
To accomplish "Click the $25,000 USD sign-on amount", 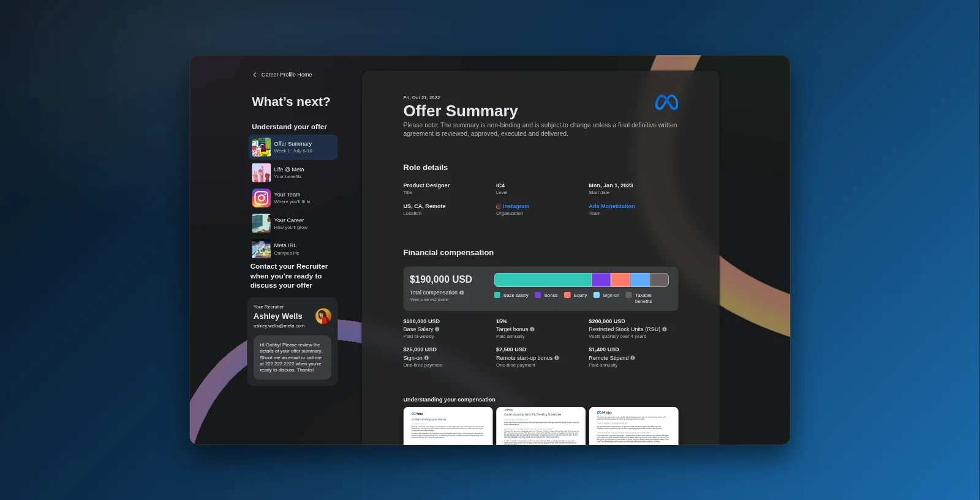I will pos(420,350).
